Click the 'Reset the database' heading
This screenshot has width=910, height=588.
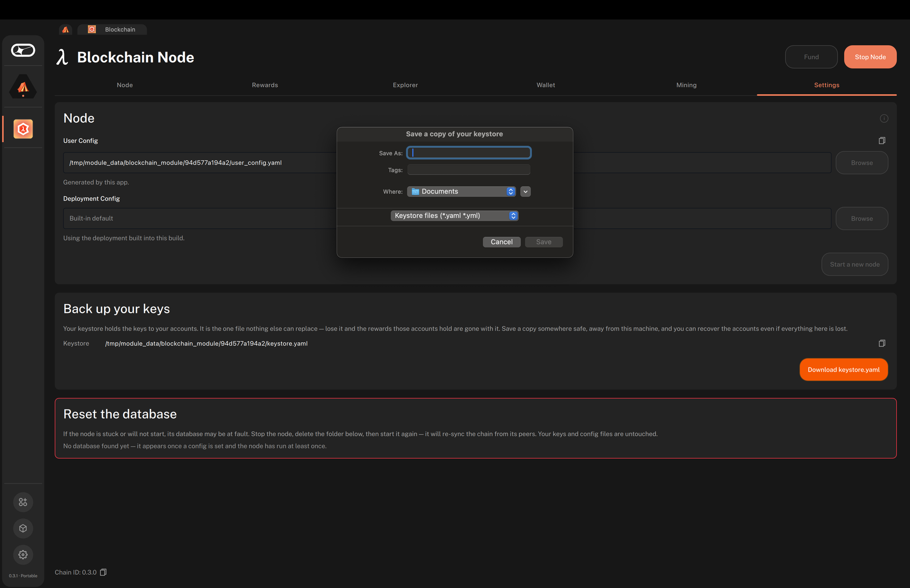coord(120,414)
